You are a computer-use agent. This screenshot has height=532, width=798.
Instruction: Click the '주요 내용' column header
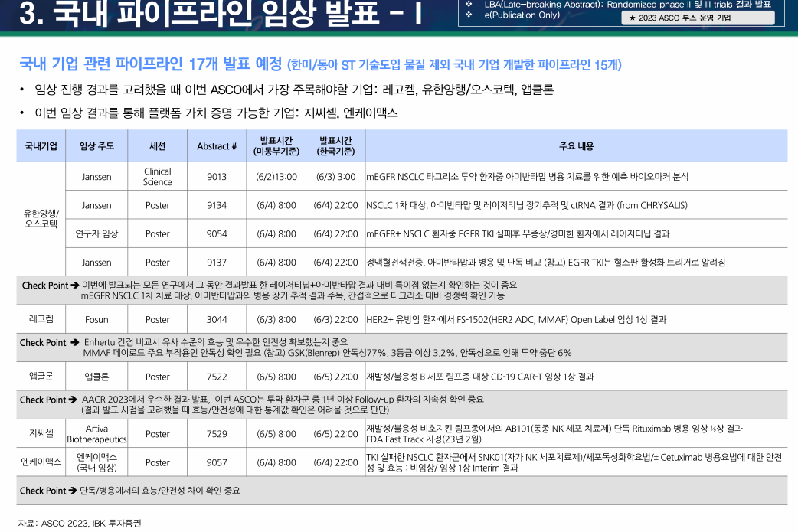576,146
